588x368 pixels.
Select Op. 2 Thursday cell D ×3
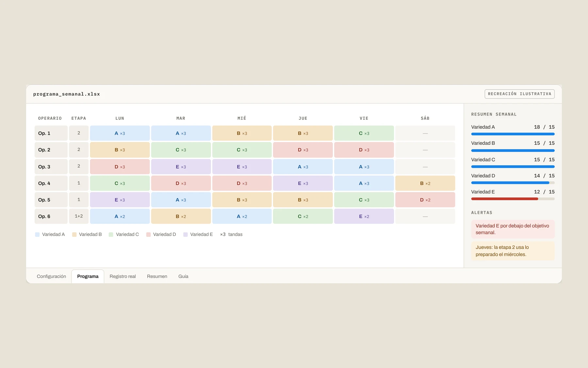click(x=303, y=150)
